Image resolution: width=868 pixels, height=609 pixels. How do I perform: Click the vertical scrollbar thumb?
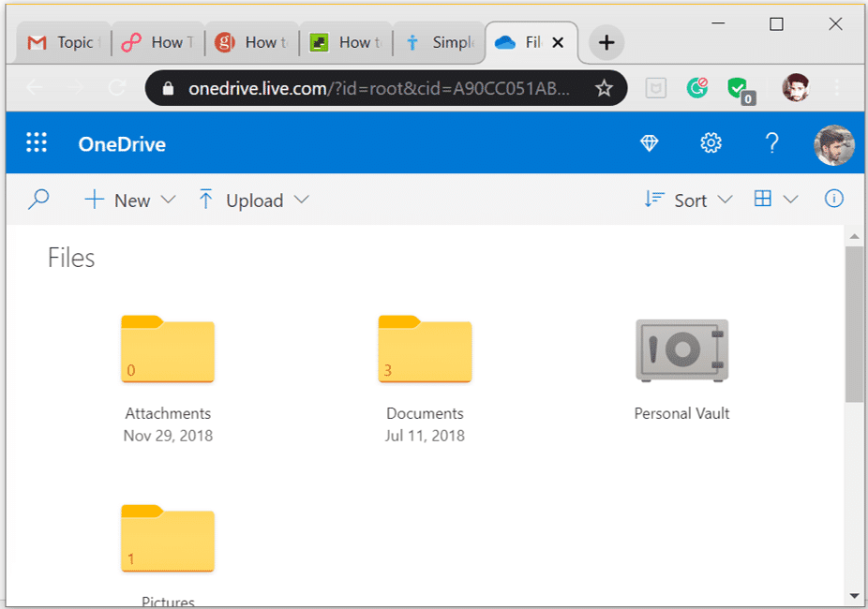tap(854, 324)
